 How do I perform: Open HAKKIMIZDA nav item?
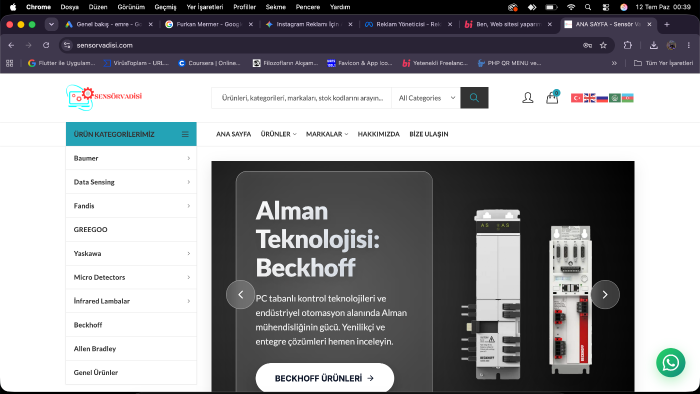point(379,134)
